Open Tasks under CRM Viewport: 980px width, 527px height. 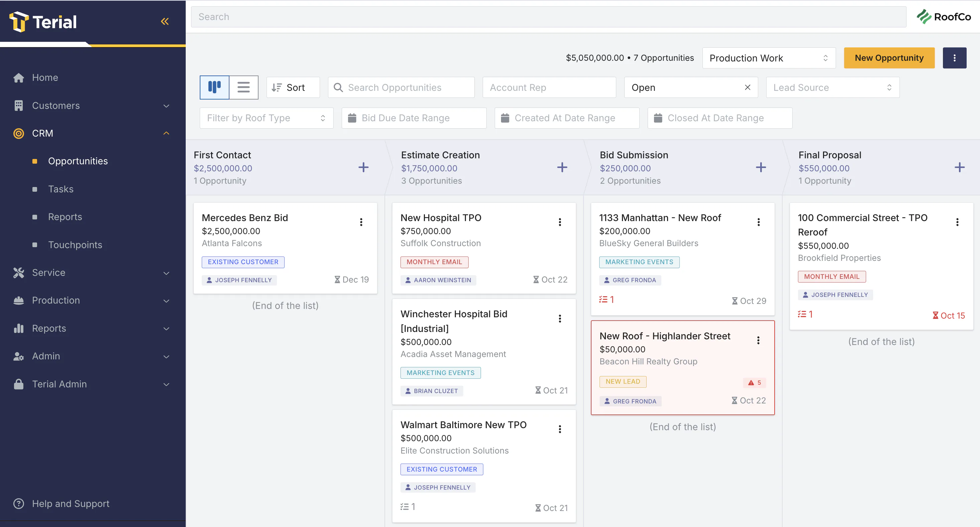(61, 189)
